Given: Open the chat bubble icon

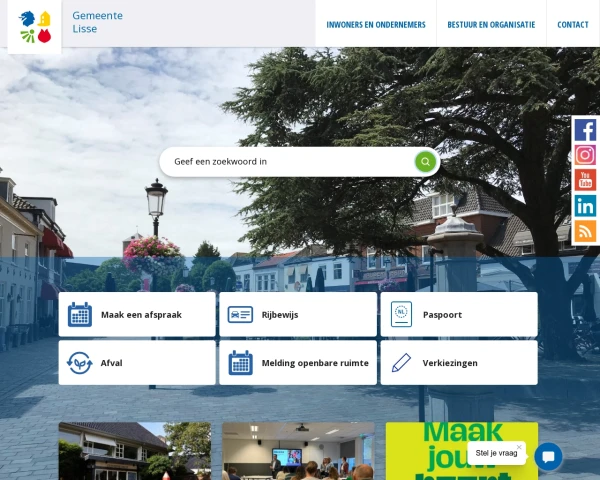Looking at the screenshot, I should (548, 456).
